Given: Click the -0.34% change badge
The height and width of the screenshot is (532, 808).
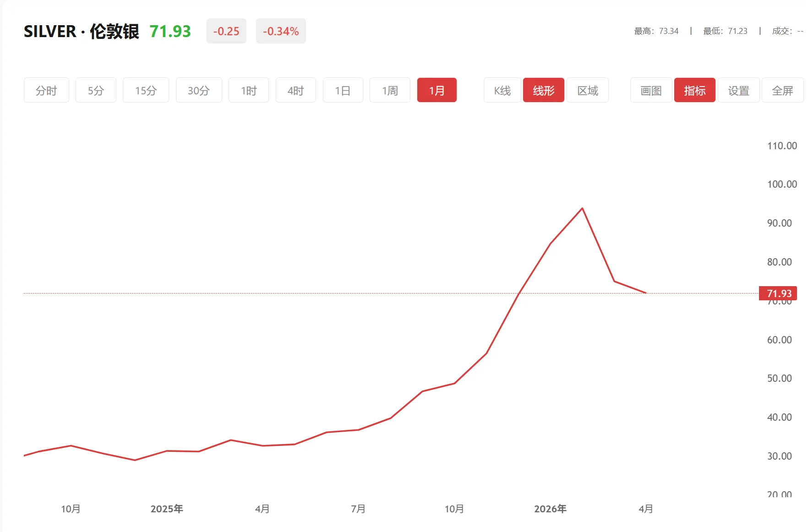Looking at the screenshot, I should pos(281,31).
